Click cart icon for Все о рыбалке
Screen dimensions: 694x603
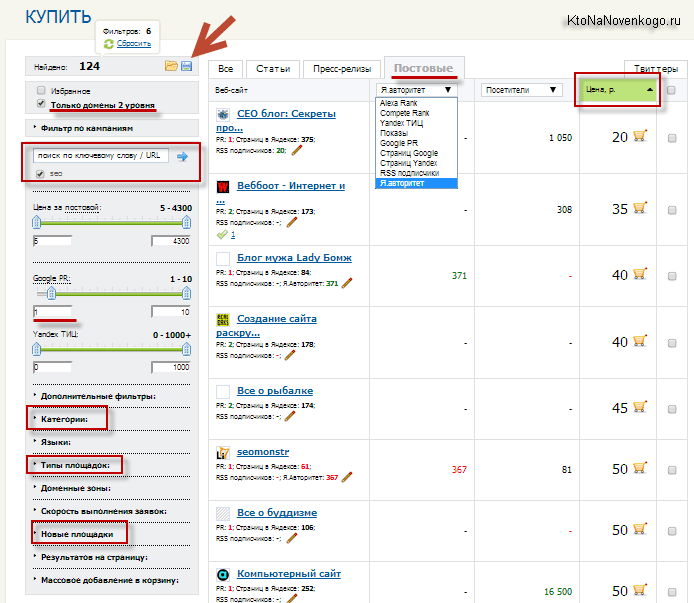pyautogui.click(x=640, y=407)
